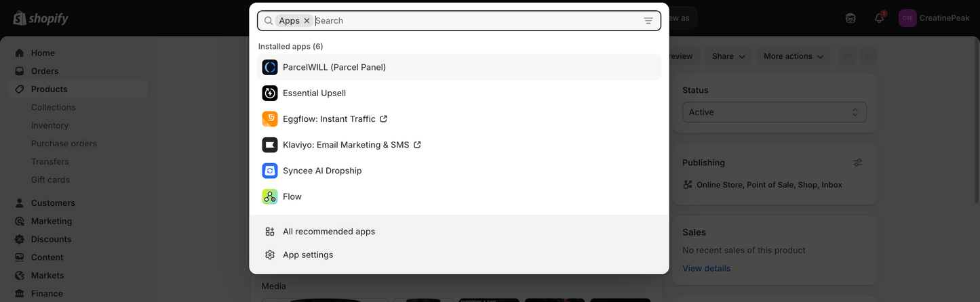The image size is (980, 302).
Task: Click the App settings gear icon
Action: [x=270, y=255]
